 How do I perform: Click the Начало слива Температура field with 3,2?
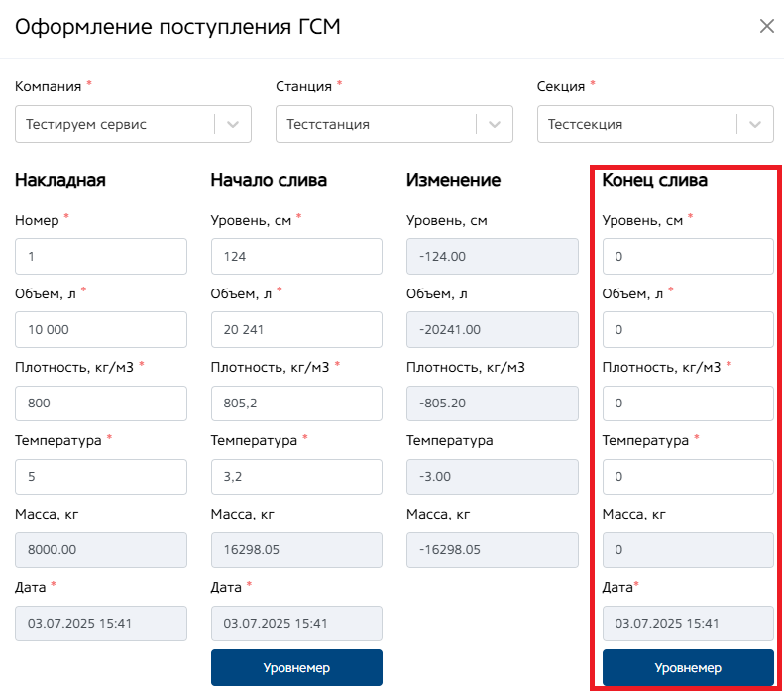coord(296,477)
